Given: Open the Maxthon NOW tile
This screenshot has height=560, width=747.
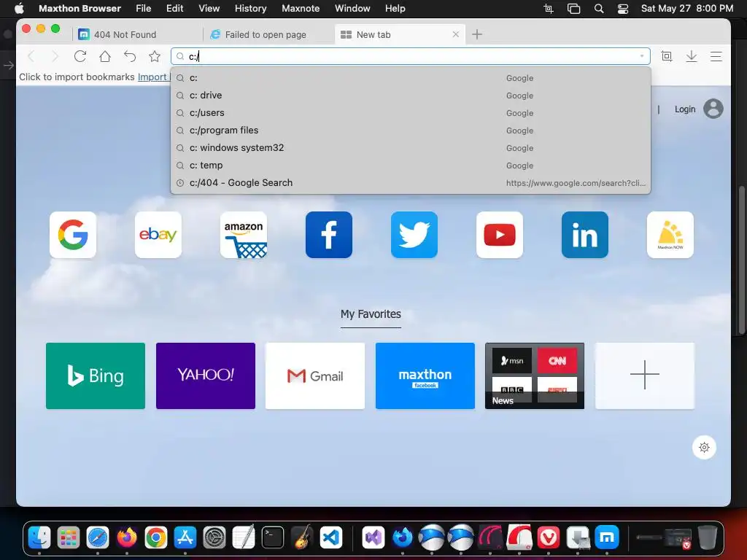Looking at the screenshot, I should click(670, 235).
